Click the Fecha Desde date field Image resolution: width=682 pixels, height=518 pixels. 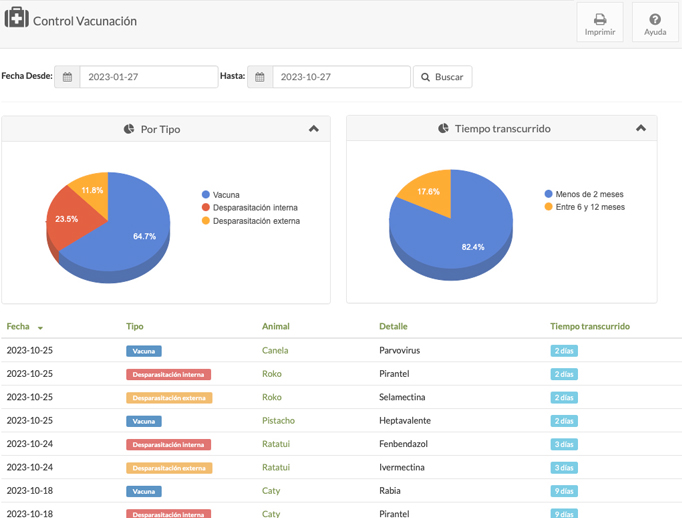(148, 77)
